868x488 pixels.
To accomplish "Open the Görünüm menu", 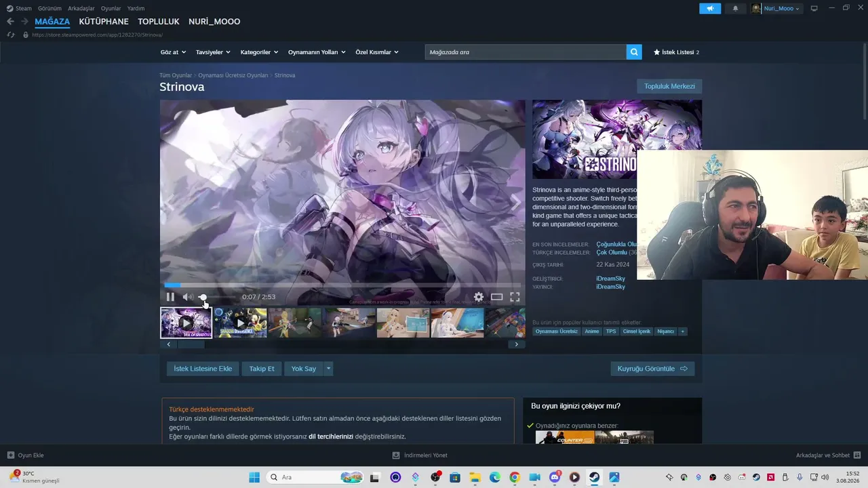I will click(x=50, y=8).
